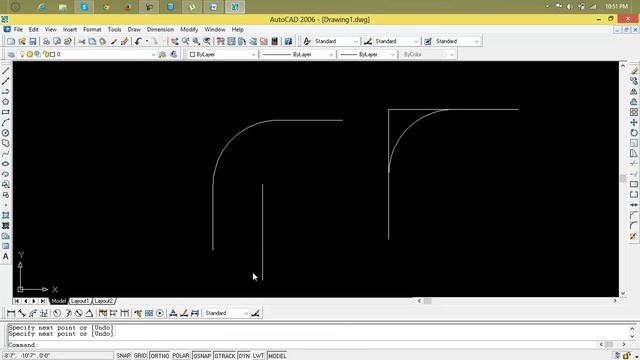Click the Match Properties brush icon

pyautogui.click(x=114, y=41)
